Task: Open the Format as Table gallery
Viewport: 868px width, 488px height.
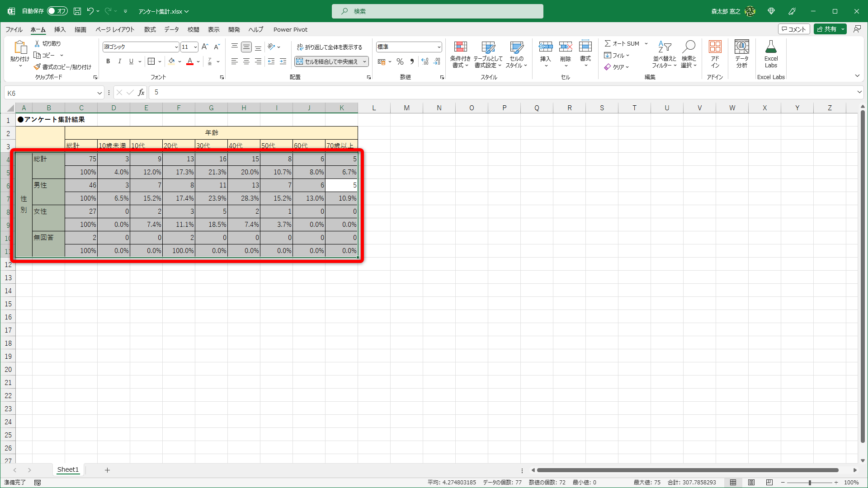Action: click(488, 47)
